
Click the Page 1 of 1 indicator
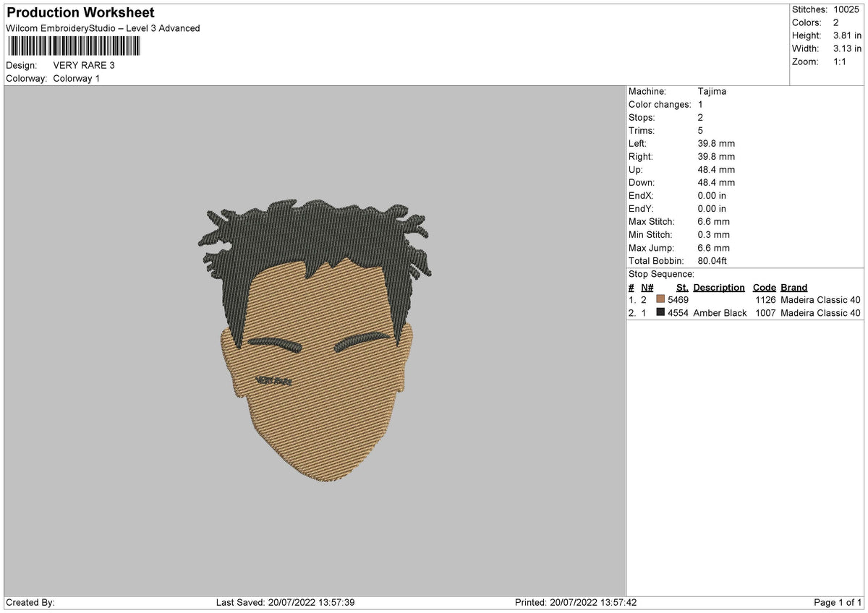tap(838, 602)
